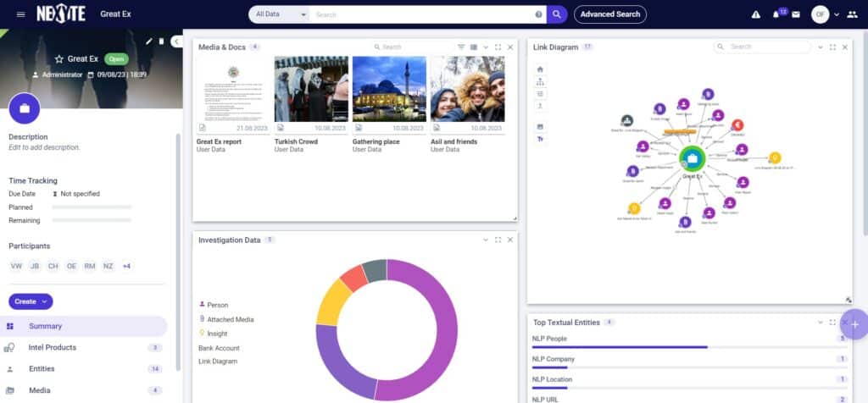Open the Media section
Viewport: 868px width, 403px height.
[84, 390]
